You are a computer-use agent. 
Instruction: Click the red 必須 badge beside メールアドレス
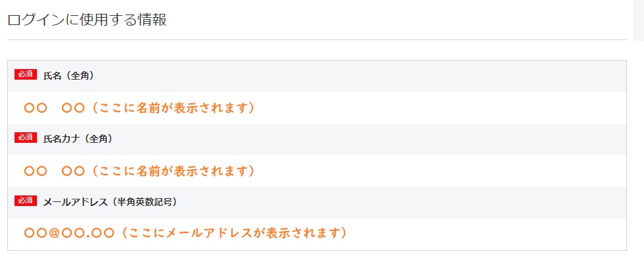click(26, 201)
